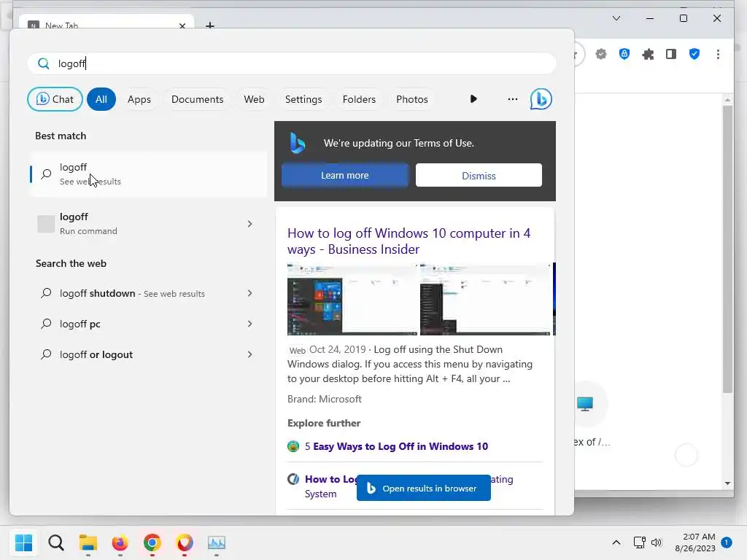This screenshot has height=560, width=747.
Task: Select the All filter
Action: pos(101,99)
